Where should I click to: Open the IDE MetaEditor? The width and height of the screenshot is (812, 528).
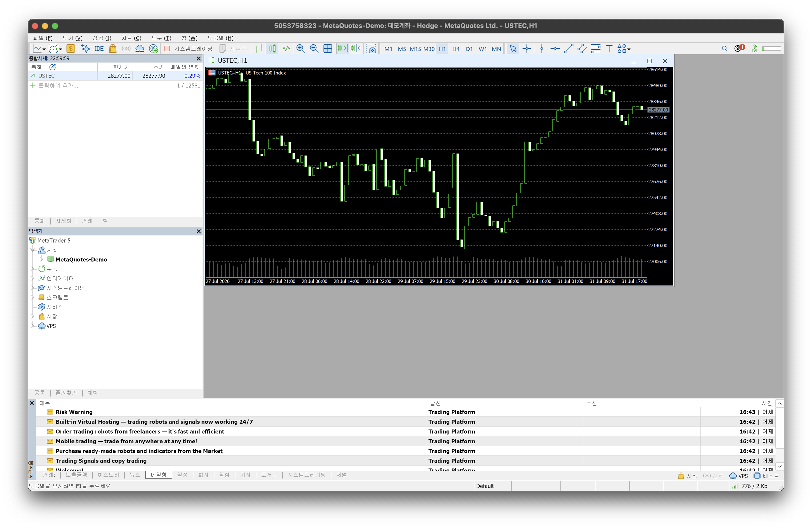99,49
